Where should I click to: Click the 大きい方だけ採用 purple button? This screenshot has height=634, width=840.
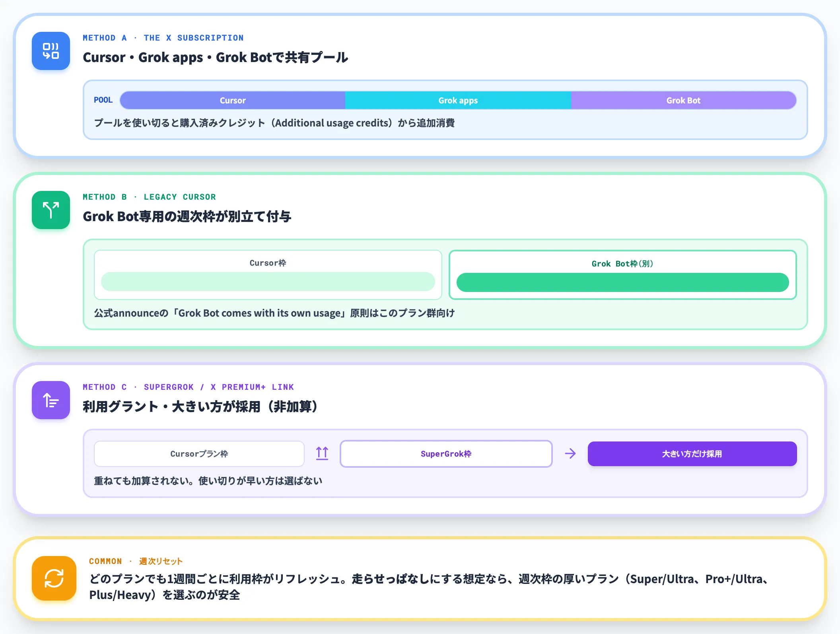(692, 454)
